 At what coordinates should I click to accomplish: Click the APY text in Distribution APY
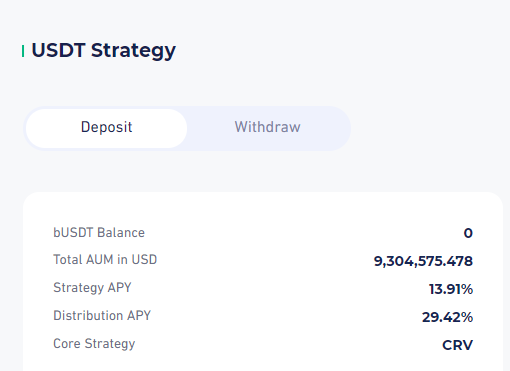[x=139, y=316]
